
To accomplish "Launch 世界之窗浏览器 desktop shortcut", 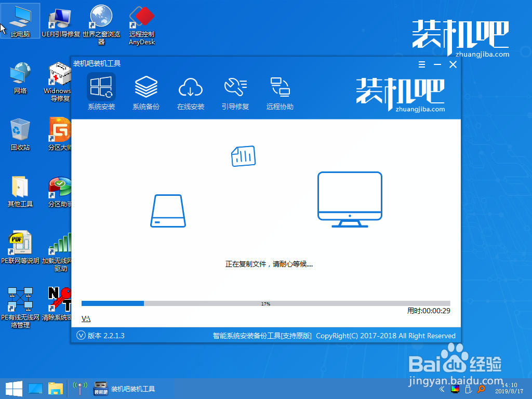I will tap(101, 25).
